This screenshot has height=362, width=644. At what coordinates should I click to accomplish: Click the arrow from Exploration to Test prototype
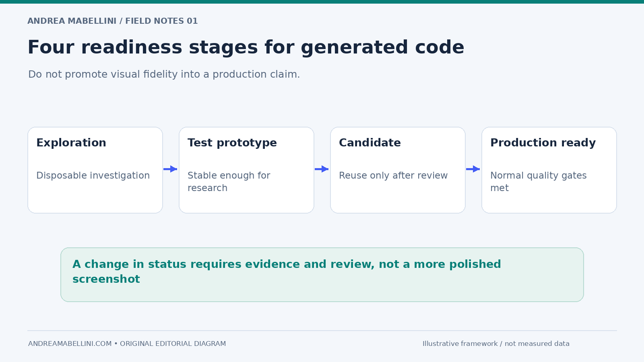pyautogui.click(x=170, y=169)
